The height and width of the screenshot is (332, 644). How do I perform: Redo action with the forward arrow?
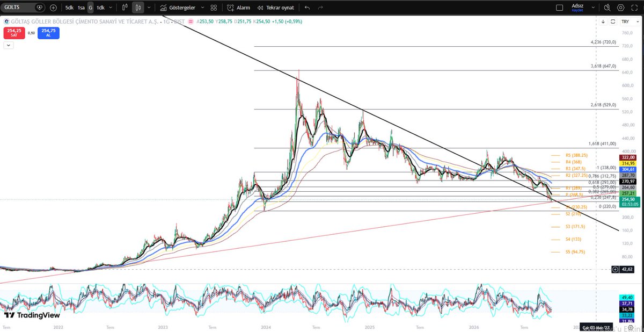pyautogui.click(x=320, y=8)
